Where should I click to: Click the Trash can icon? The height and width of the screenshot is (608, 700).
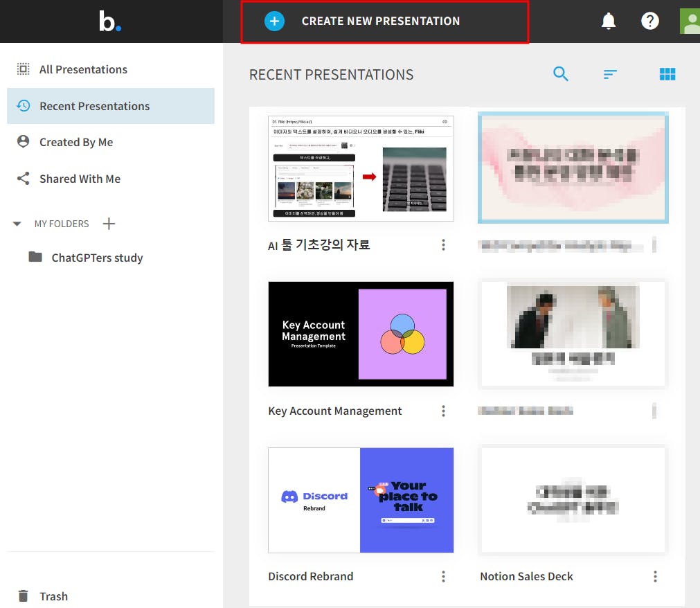click(x=24, y=596)
